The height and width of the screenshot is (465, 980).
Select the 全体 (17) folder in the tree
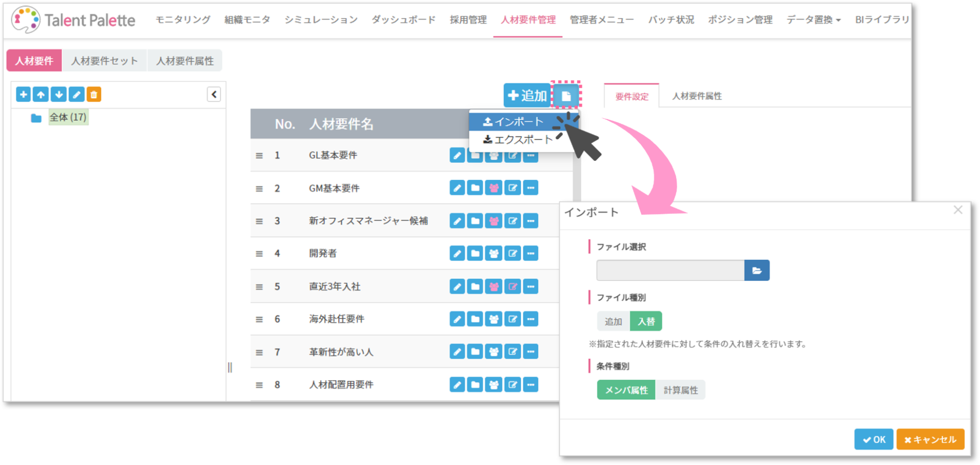[x=68, y=117]
